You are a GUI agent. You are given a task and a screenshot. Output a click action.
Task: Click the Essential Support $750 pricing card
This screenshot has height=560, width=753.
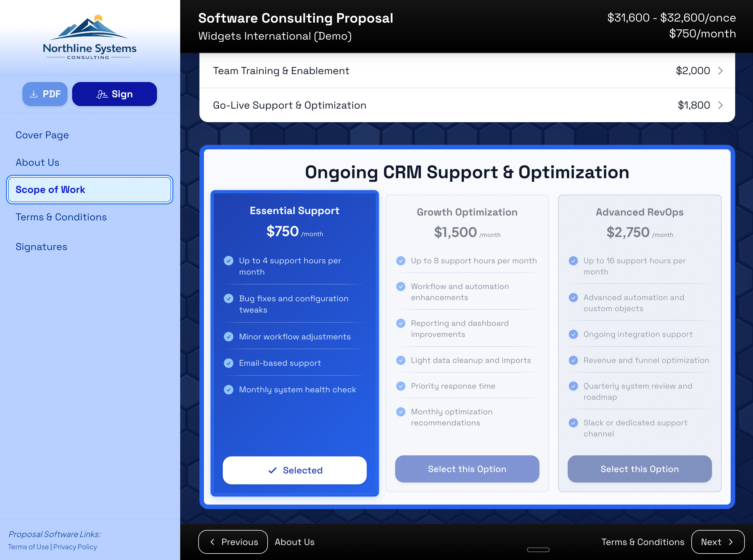click(294, 224)
